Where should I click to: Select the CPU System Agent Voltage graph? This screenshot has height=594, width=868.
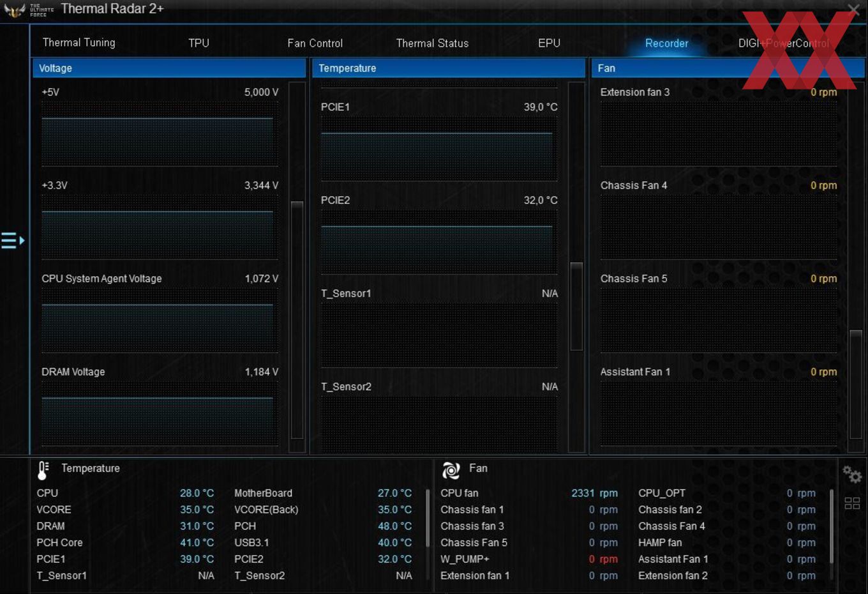click(x=160, y=320)
